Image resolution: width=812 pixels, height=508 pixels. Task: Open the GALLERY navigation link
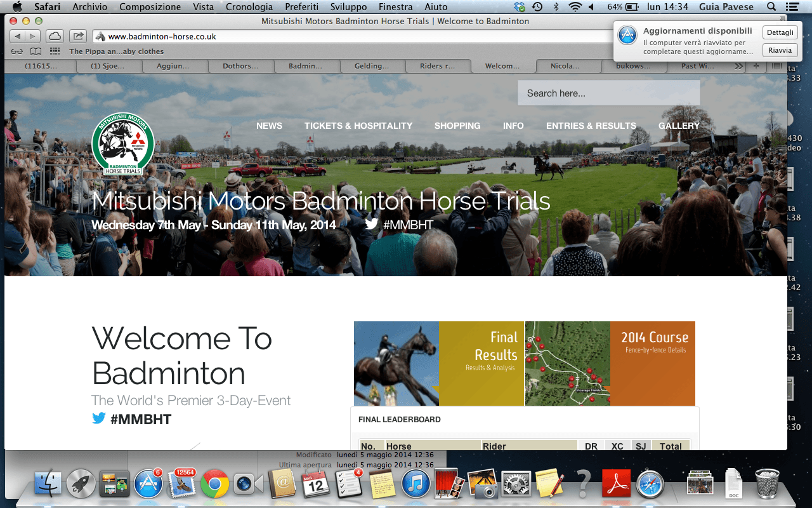point(679,126)
